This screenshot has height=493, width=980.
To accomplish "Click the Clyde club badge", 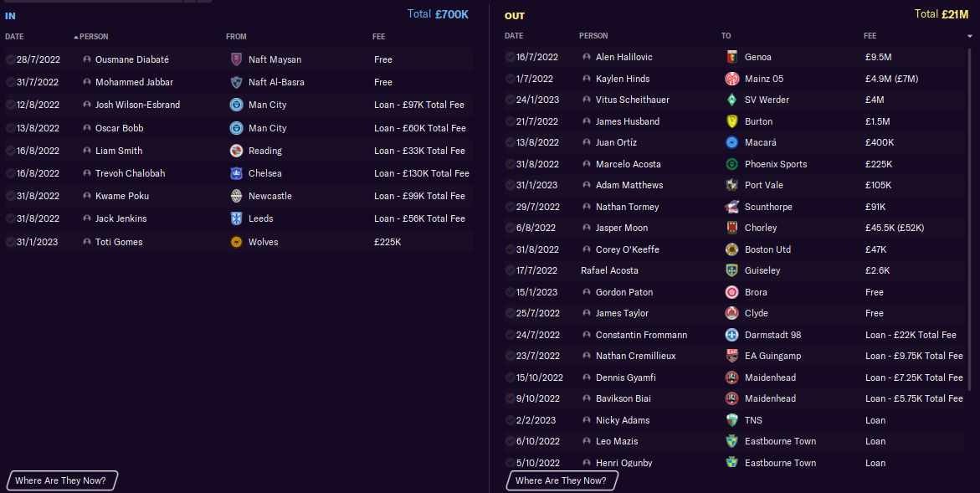I will pyautogui.click(x=732, y=313).
